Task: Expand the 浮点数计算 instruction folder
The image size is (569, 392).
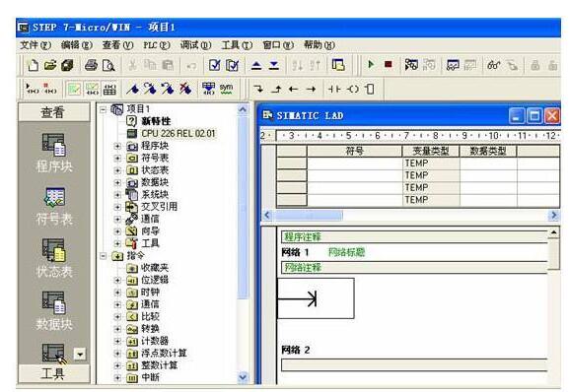Action: (x=117, y=354)
